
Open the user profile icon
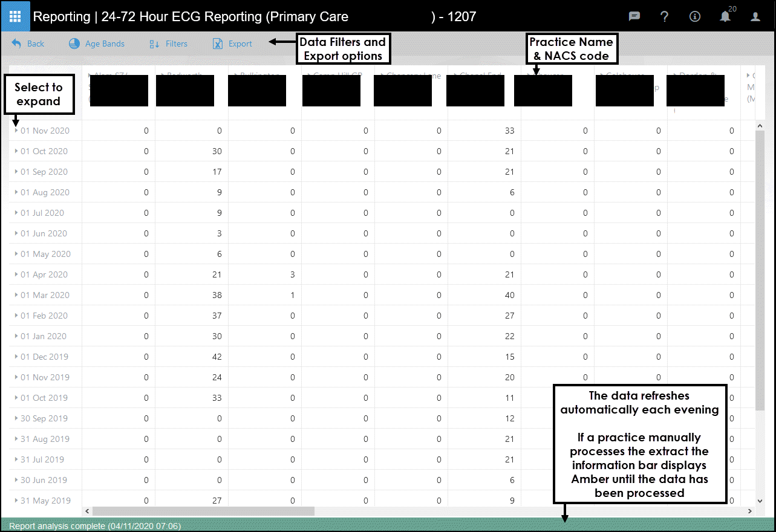[755, 17]
